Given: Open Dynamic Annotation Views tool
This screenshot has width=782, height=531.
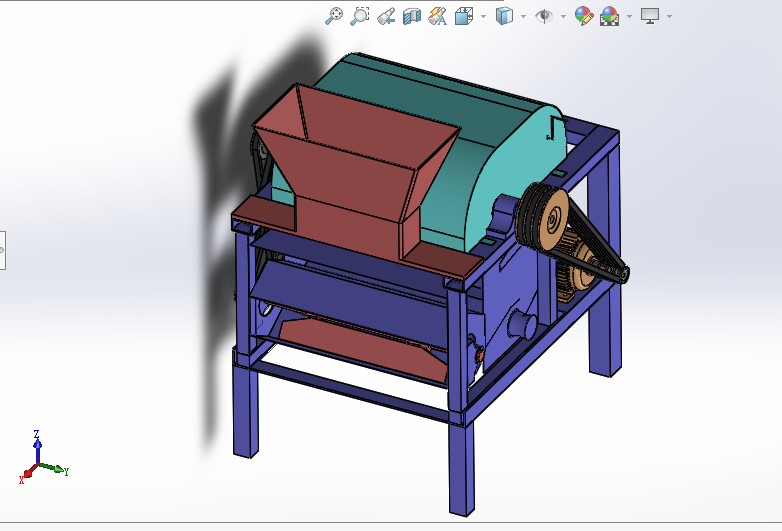Looking at the screenshot, I should click(x=437, y=16).
